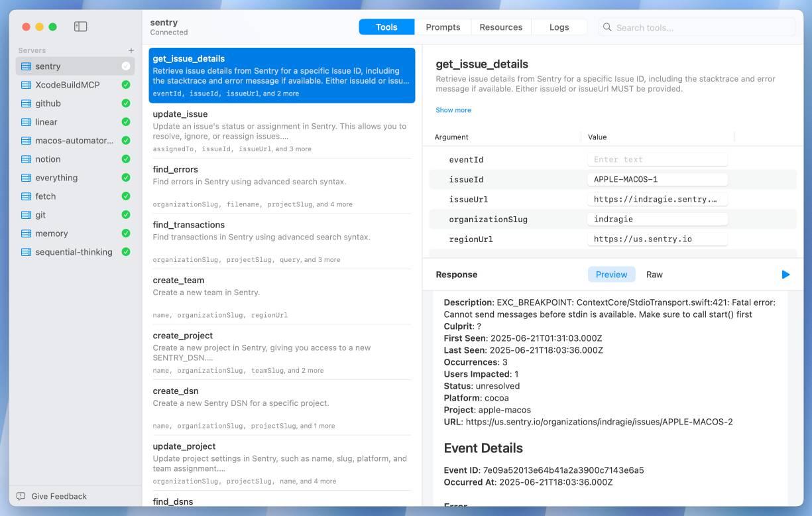
Task: Expand the description via Show more
Action: click(x=453, y=109)
